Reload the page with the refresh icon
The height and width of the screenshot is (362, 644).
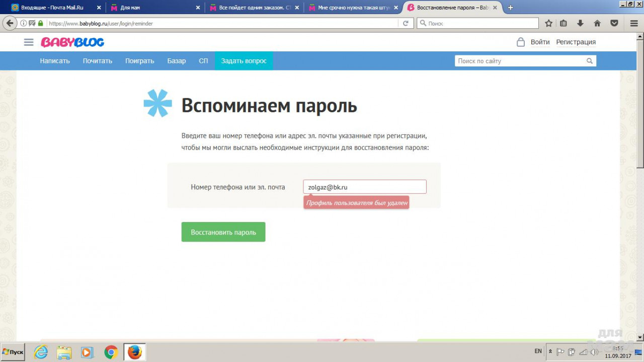(x=405, y=23)
